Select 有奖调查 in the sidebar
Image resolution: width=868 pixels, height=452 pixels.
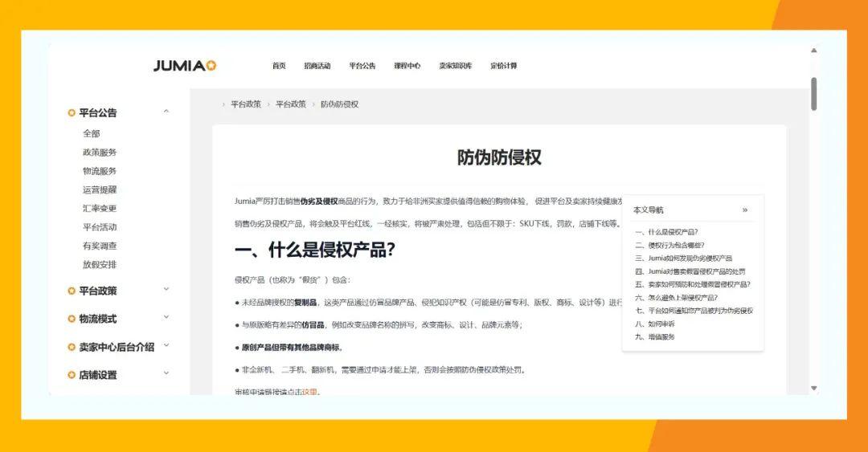100,246
